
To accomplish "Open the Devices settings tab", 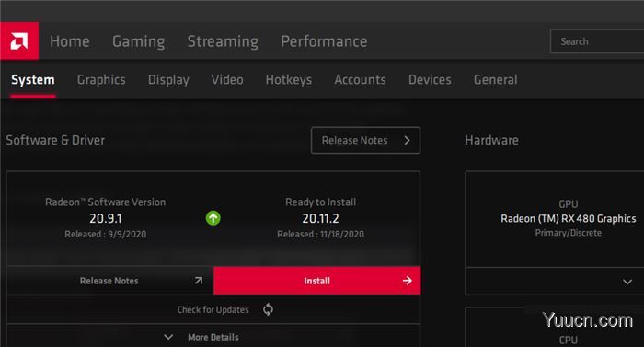I will [430, 80].
